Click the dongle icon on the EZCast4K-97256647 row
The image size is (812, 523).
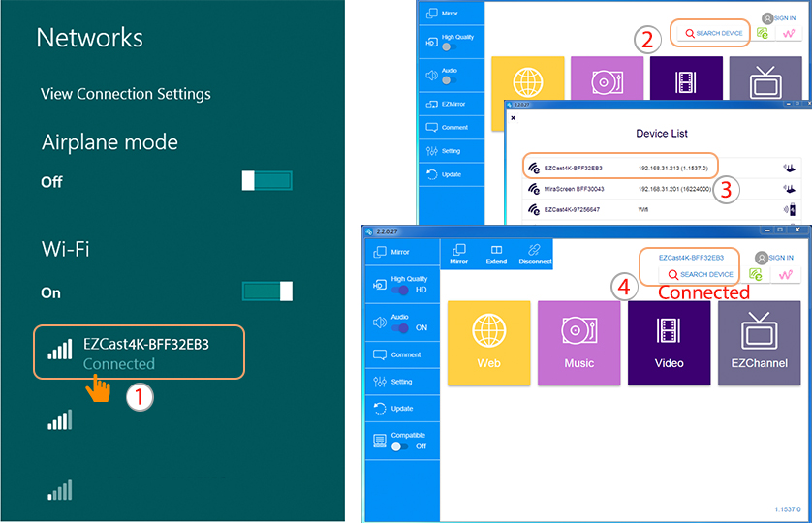pos(790,209)
